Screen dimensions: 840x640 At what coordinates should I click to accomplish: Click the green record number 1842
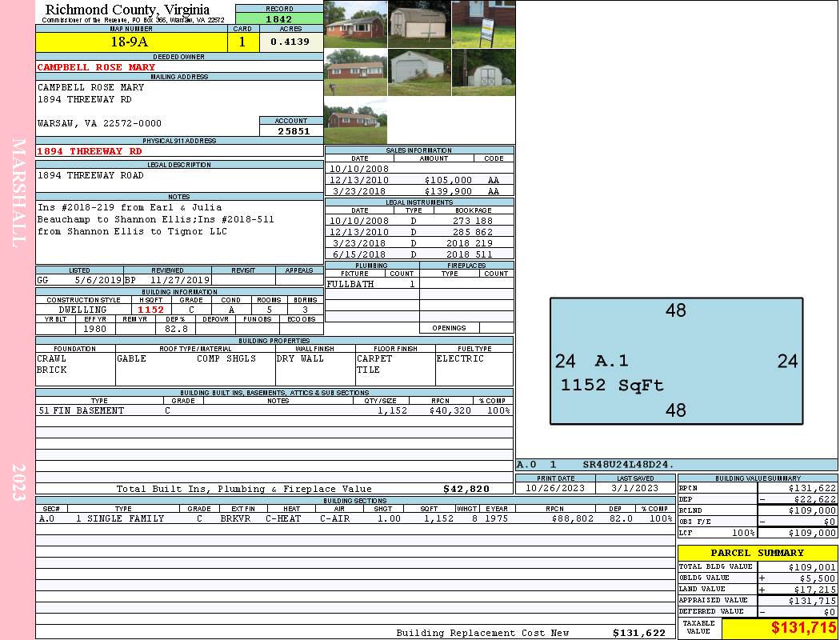(279, 19)
